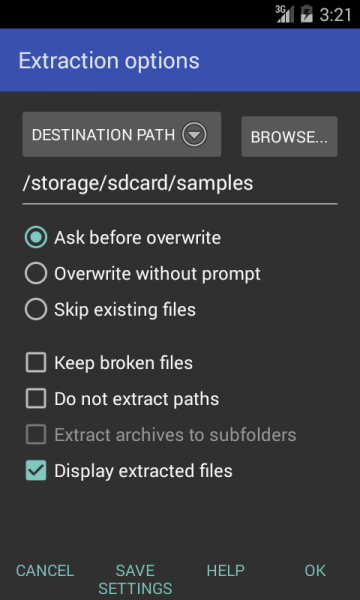Confirm extraction with OK
Image resolution: width=360 pixels, height=600 pixels.
pyautogui.click(x=315, y=571)
